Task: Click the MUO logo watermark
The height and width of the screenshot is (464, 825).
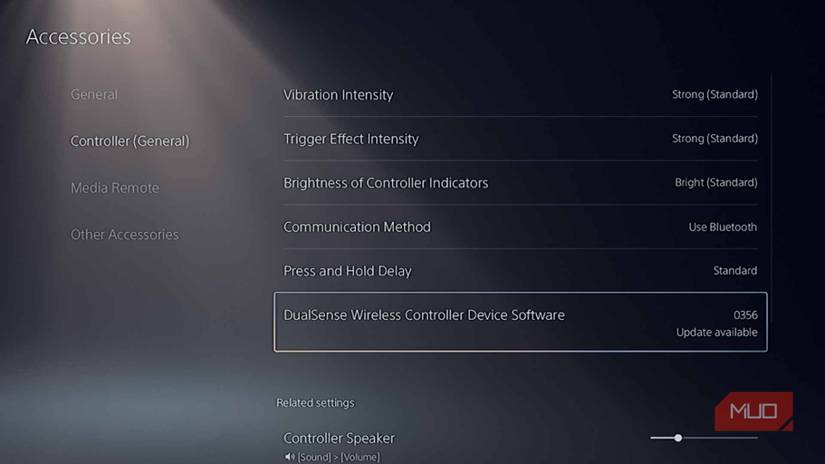Action: pyautogui.click(x=753, y=411)
